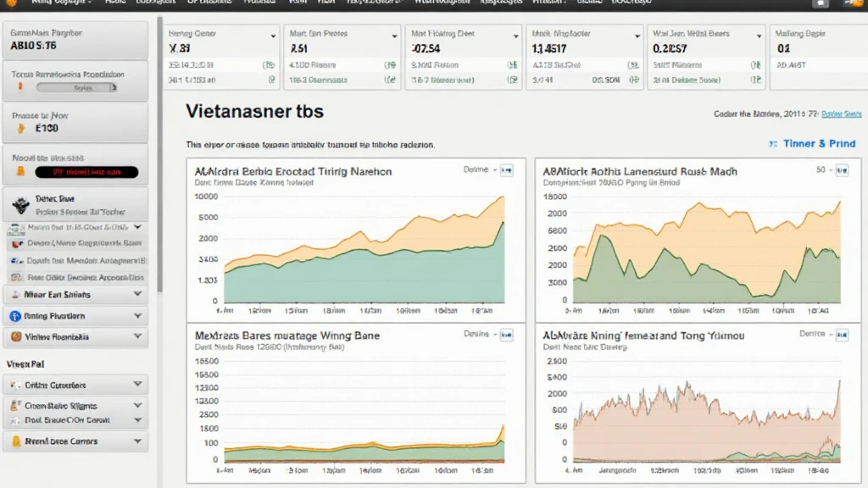This screenshot has height=488, width=868.
Task: Expand the Mtaar Ean Sniiahs sidebar section
Action: pos(137,295)
